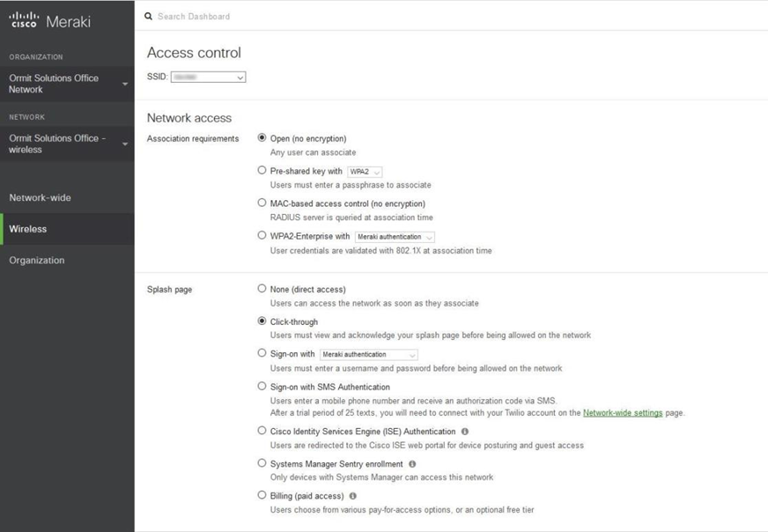Viewport: 768px width, 532px height.
Task: Expand the Organization selector arrow
Action: 125,84
